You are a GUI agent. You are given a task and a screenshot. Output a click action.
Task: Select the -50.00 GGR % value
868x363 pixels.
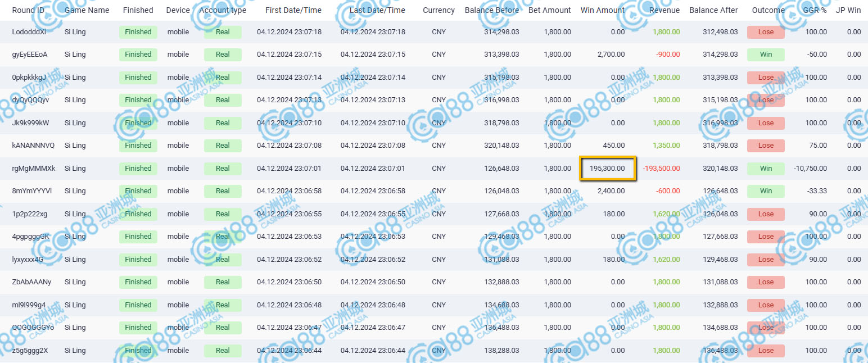coord(817,55)
